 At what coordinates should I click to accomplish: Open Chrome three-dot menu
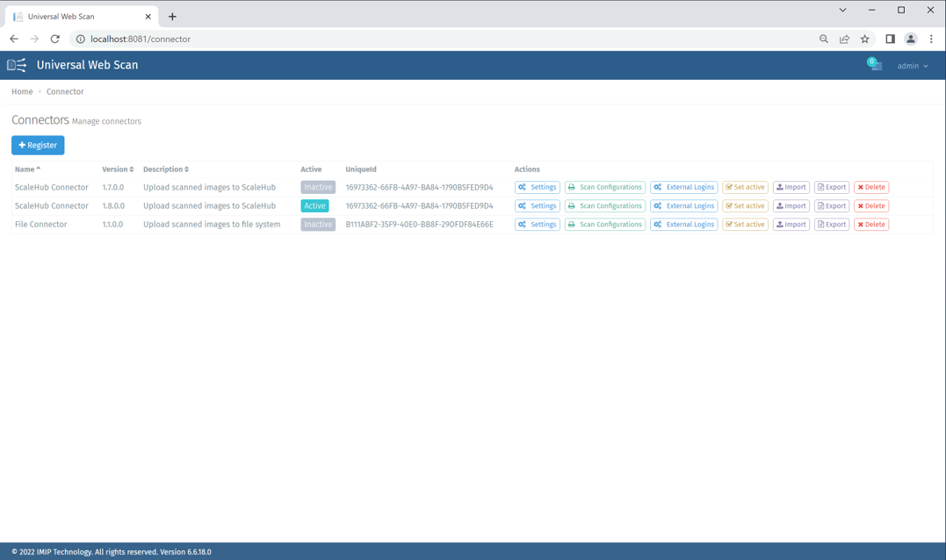pyautogui.click(x=931, y=39)
